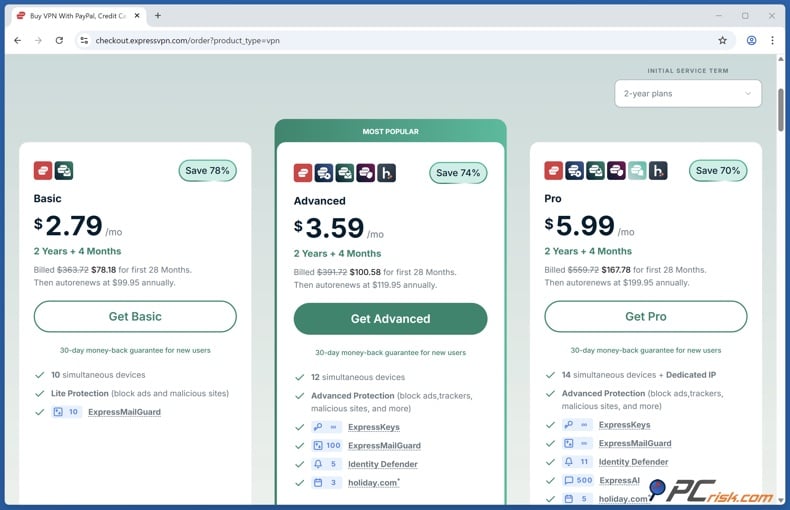Click the Get Basic button

pos(135,316)
